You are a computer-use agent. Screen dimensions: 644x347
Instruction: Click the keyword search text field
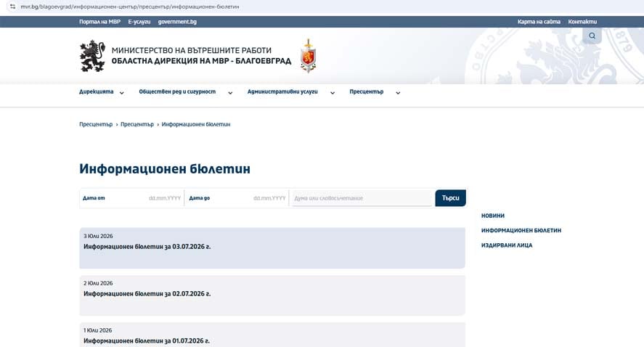363,198
